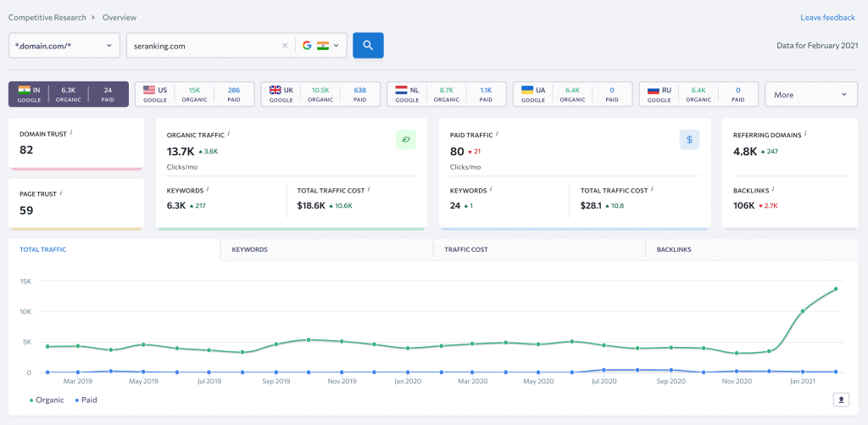Switch to the Total Traffic tab
This screenshot has width=868, height=425.
[114, 250]
